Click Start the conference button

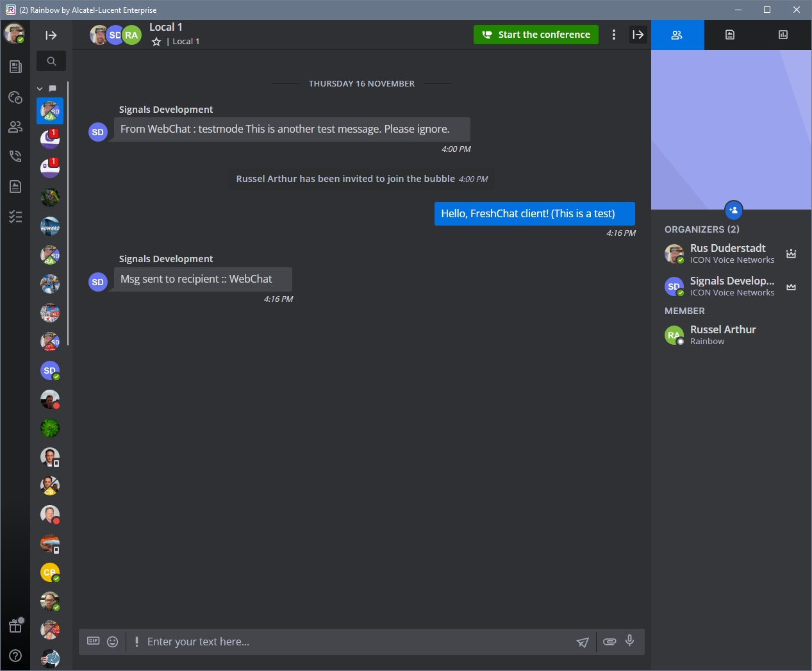536,35
